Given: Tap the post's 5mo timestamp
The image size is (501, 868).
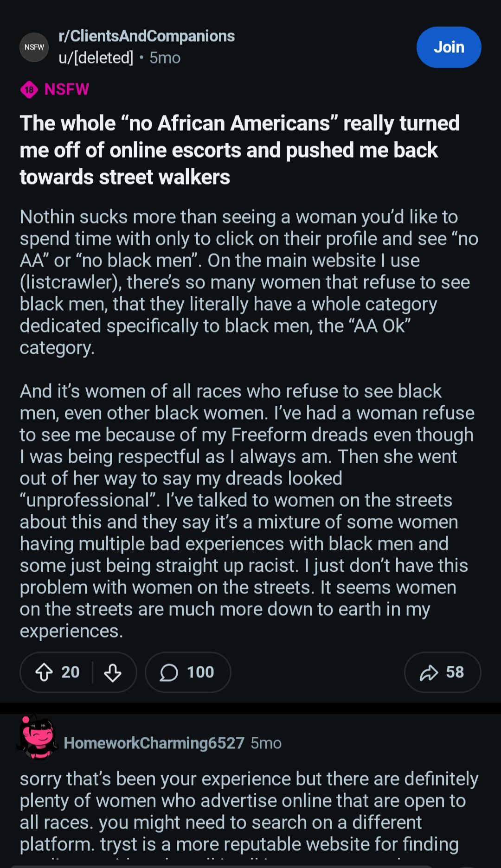Looking at the screenshot, I should click(165, 58).
